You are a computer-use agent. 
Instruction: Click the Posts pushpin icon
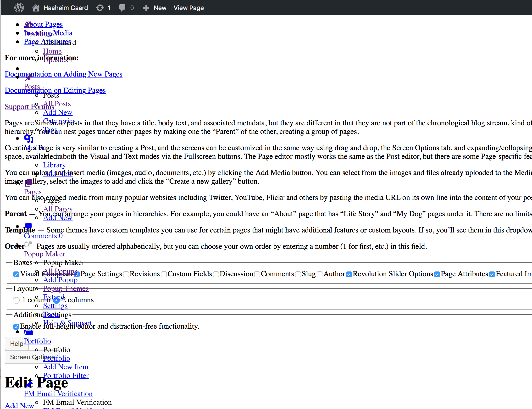tap(28, 78)
